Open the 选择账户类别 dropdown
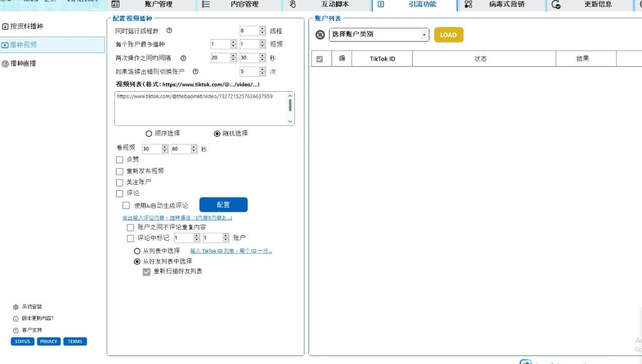Viewport: 642px width, 364px height. pos(379,35)
